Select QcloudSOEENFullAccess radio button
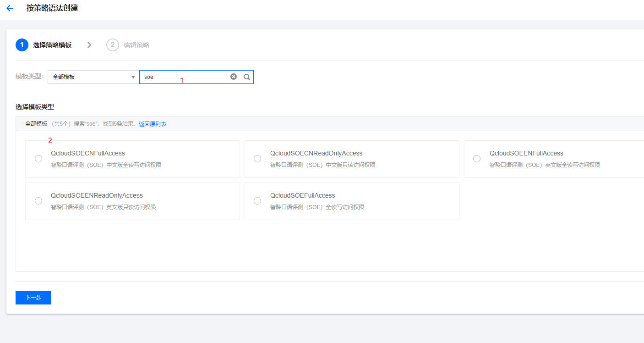644x343 pixels. (477, 159)
